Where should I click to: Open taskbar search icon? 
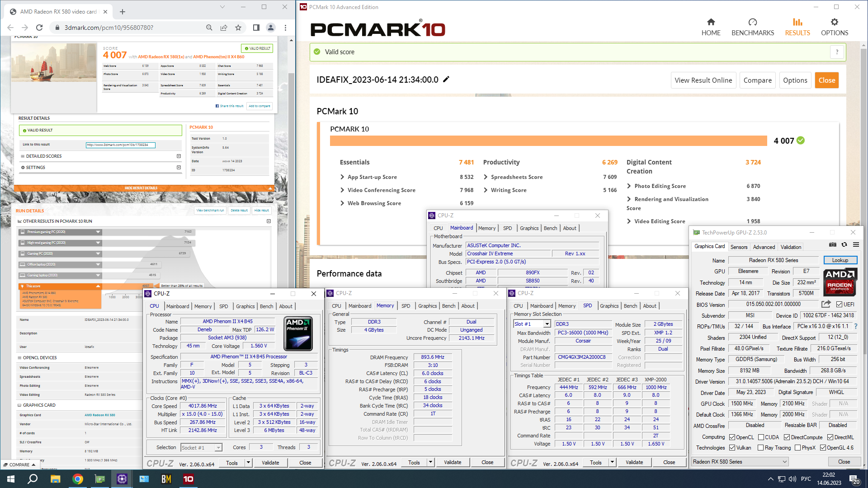tap(33, 479)
